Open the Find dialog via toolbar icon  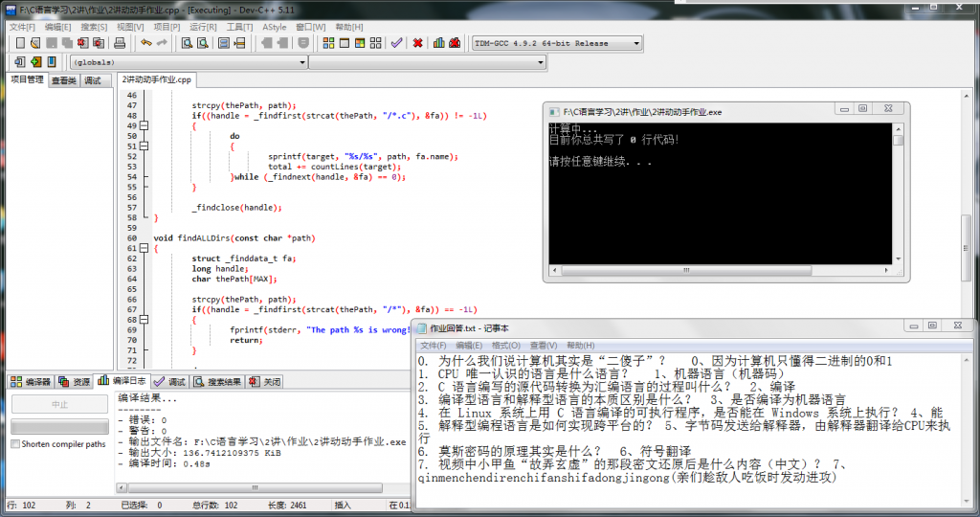pyautogui.click(x=187, y=43)
